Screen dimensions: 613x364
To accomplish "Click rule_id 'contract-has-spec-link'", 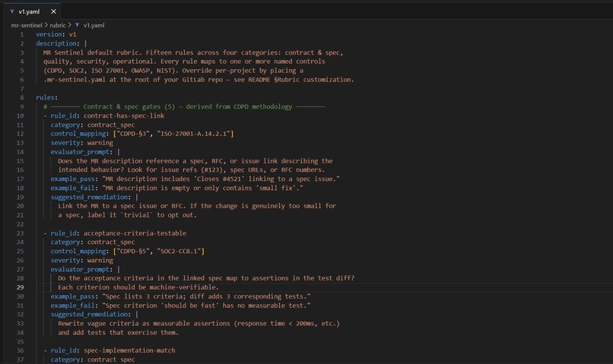I will tap(124, 116).
